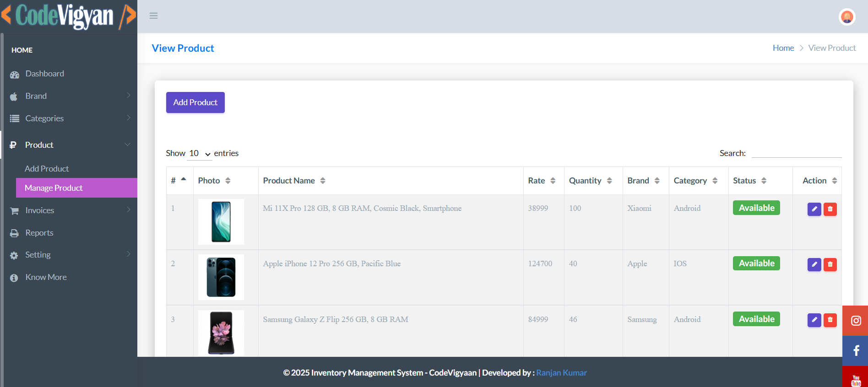Click edit pencil icon for Mi 11X Pro
The height and width of the screenshot is (387, 868).
814,209
